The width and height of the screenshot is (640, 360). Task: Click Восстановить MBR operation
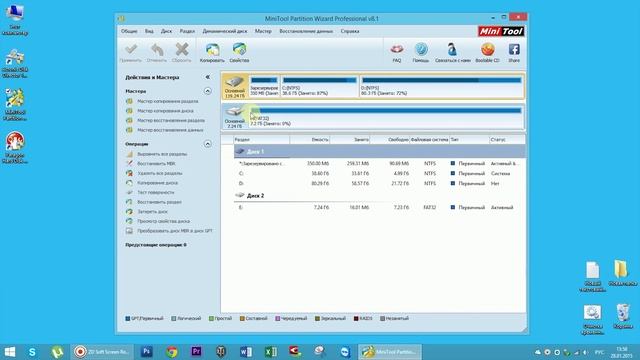[156, 164]
